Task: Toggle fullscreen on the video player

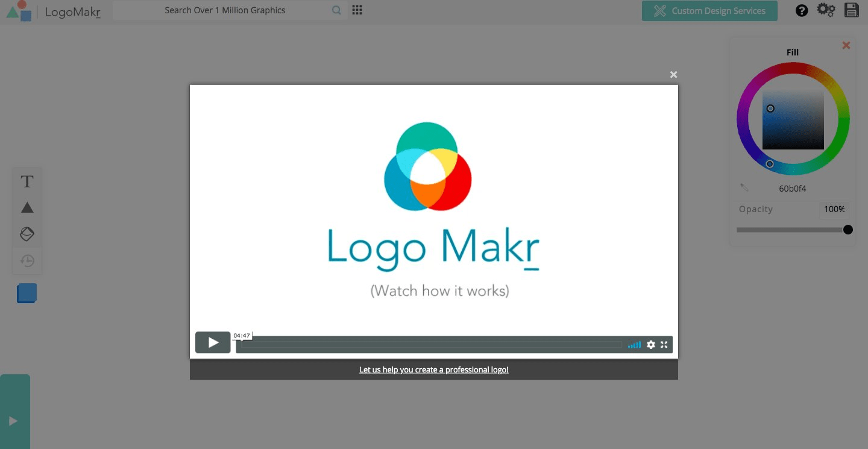Action: (x=664, y=344)
